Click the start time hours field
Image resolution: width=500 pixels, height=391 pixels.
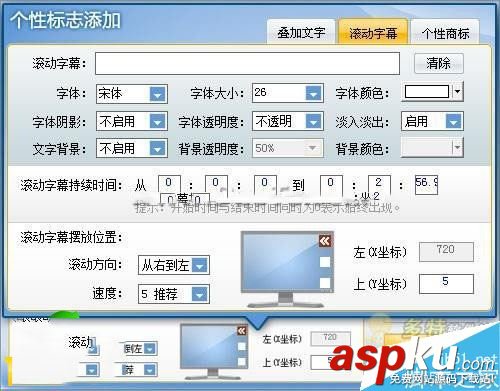tap(169, 184)
